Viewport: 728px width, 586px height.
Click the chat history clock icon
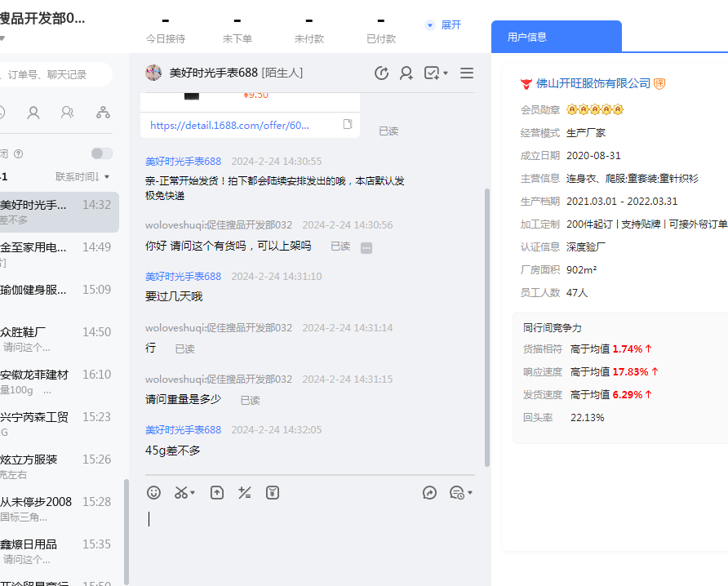click(x=381, y=73)
